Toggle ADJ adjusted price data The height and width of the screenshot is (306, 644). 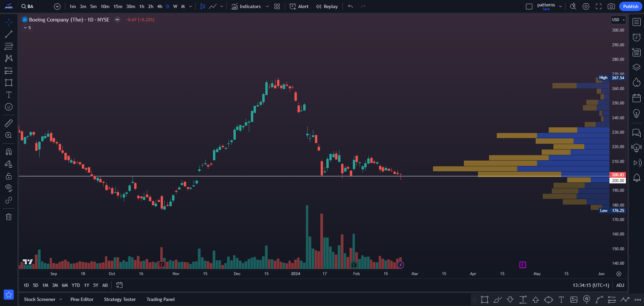click(x=620, y=285)
